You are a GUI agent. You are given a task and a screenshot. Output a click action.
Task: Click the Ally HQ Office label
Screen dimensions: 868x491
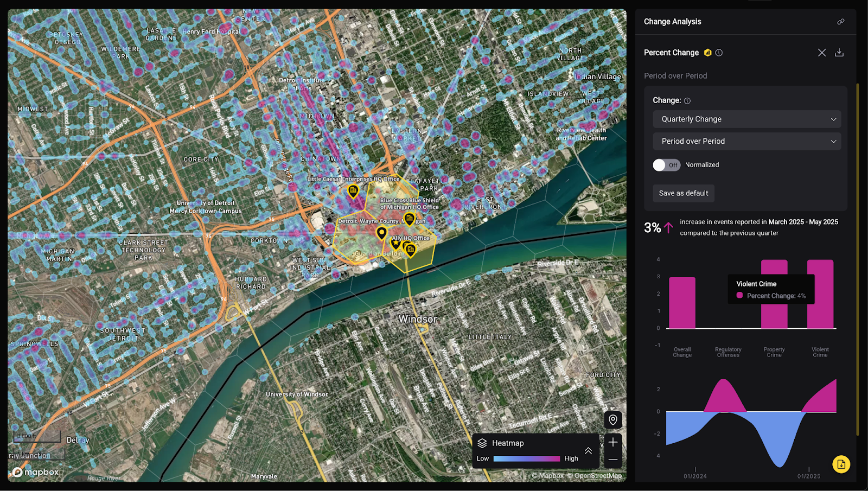pos(411,238)
